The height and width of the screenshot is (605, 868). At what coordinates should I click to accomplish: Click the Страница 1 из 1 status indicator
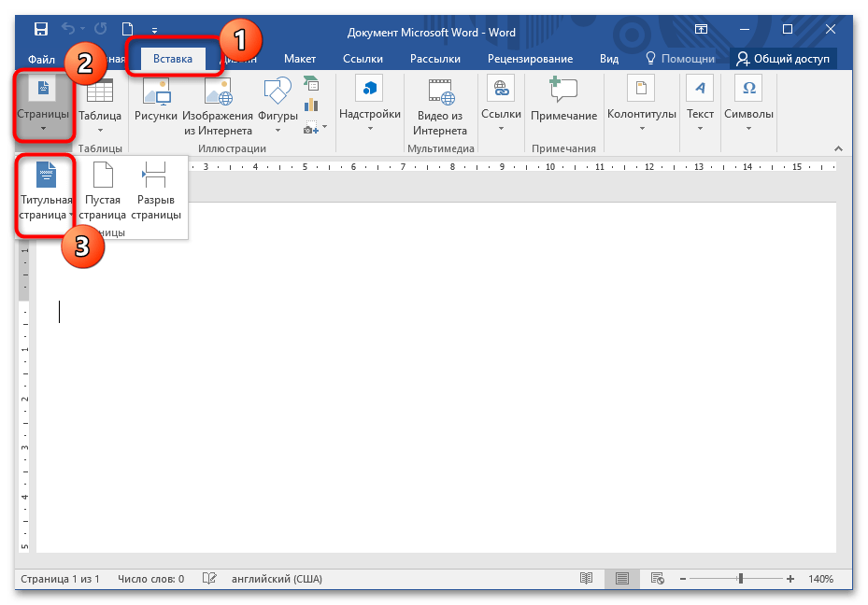click(x=60, y=579)
